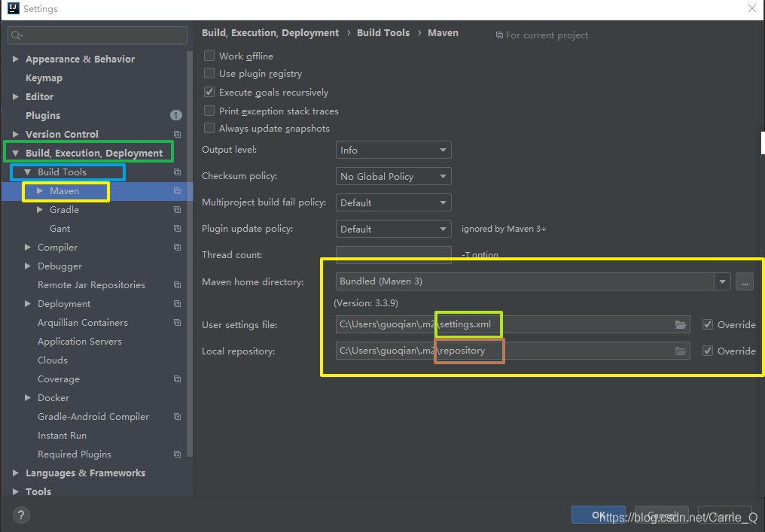Click the browse button for Maven home directory
Viewport: 765px width, 532px height.
click(x=745, y=282)
